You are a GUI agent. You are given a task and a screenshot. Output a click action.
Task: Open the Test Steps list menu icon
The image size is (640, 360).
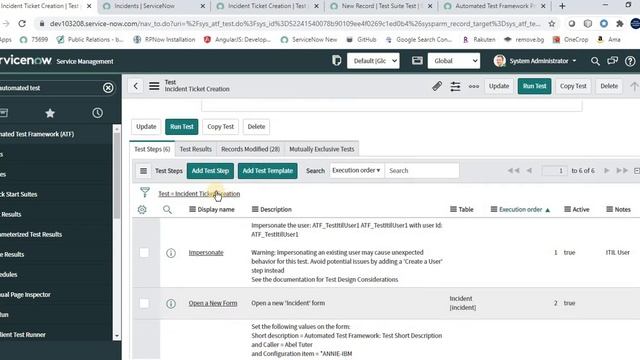(143, 171)
